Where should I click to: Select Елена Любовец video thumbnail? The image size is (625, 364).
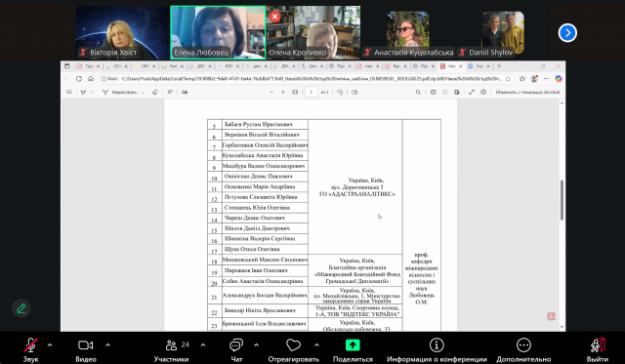(218, 32)
